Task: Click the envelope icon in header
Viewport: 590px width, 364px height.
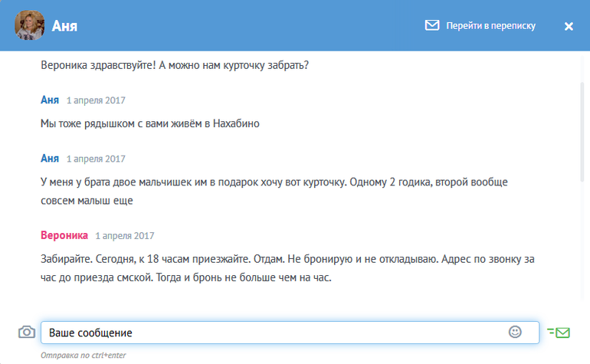Action: pyautogui.click(x=431, y=25)
